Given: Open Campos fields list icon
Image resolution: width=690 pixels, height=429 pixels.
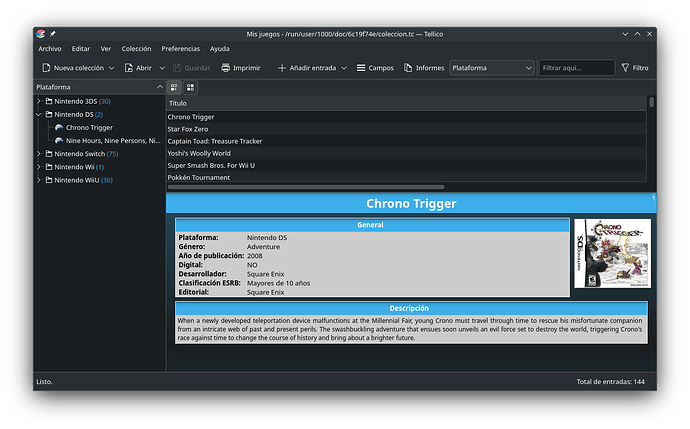Looking at the screenshot, I should 361,68.
